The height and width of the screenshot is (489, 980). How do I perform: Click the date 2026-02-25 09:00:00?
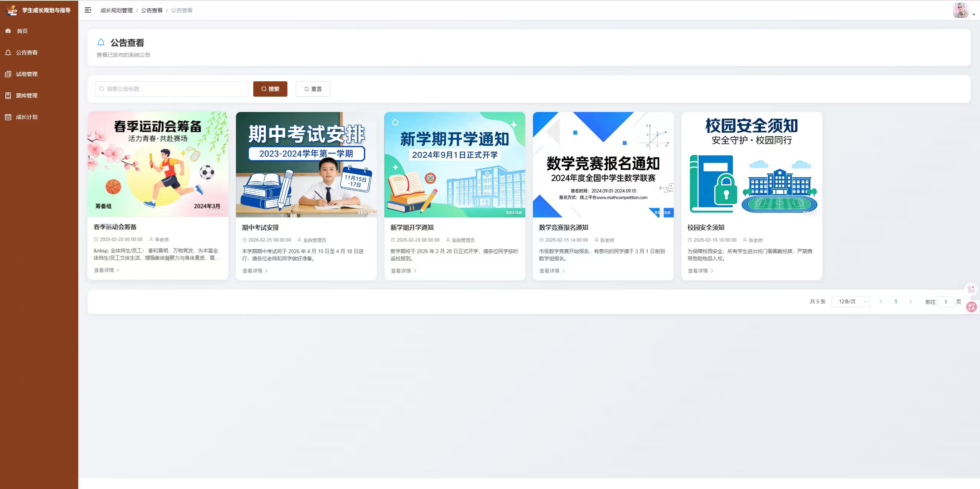(269, 240)
